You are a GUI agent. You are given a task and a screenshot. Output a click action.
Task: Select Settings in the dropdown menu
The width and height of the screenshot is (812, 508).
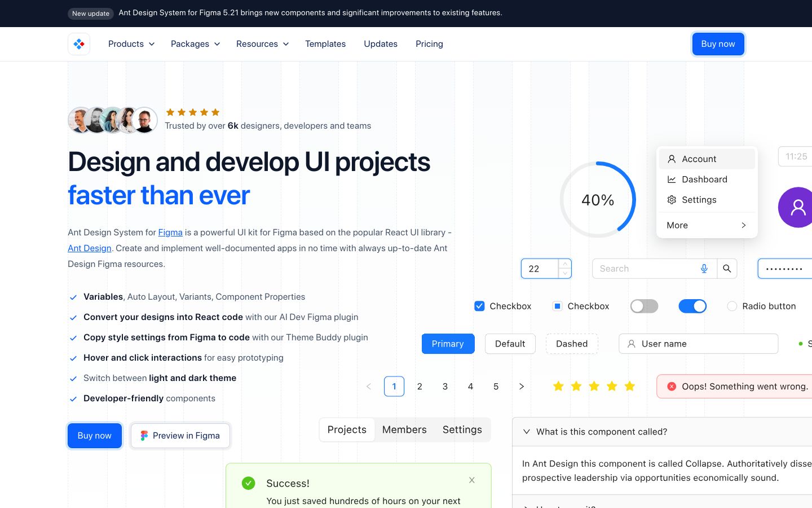707,200
